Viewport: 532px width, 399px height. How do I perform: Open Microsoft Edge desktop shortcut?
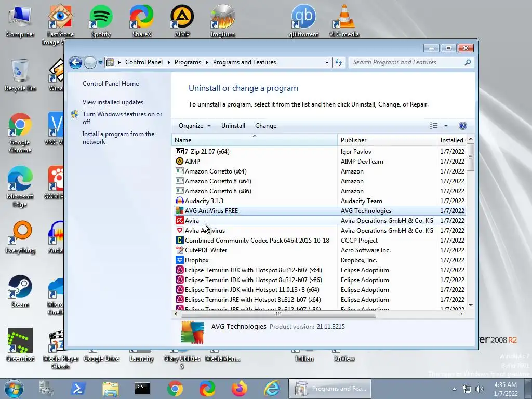pos(20,187)
